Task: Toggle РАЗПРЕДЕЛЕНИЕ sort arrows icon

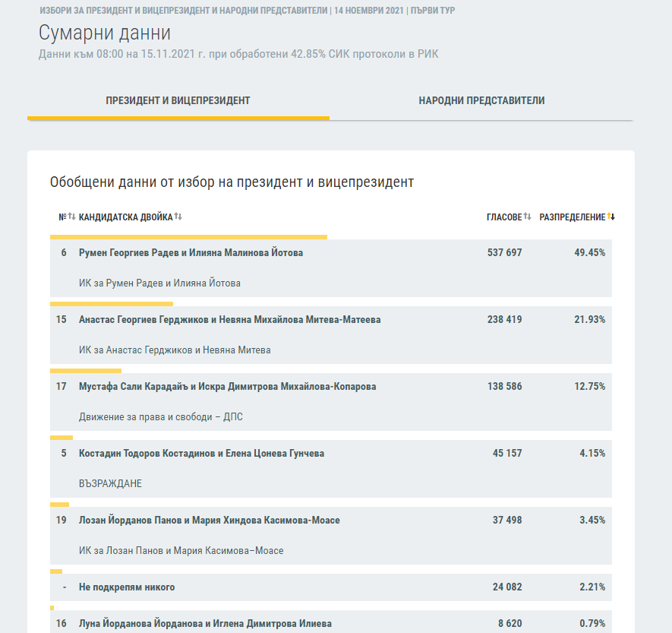Action: coord(611,217)
